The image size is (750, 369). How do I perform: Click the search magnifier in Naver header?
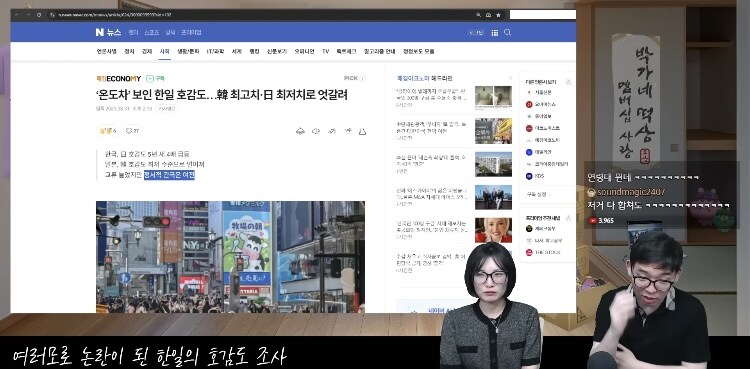pyautogui.click(x=507, y=32)
